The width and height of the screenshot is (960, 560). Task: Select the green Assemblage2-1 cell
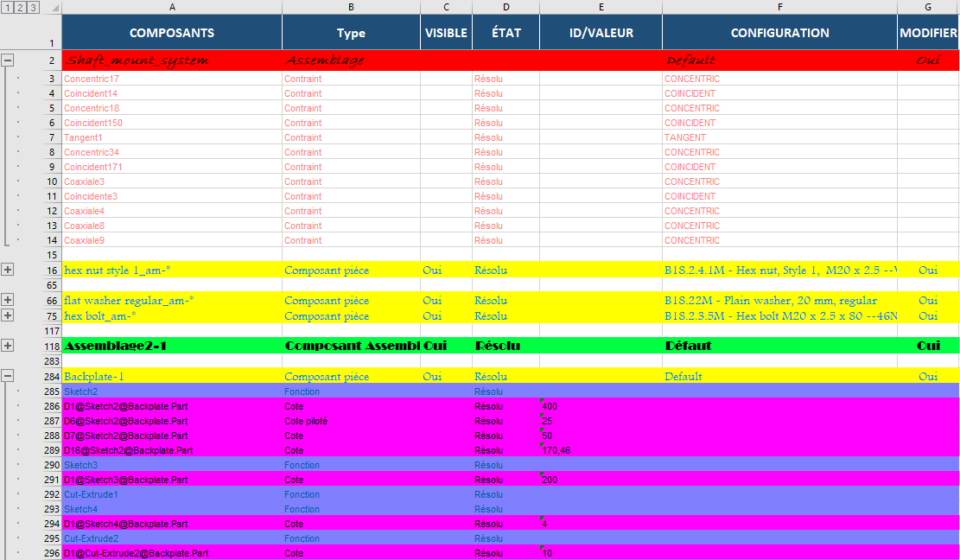pyautogui.click(x=172, y=346)
